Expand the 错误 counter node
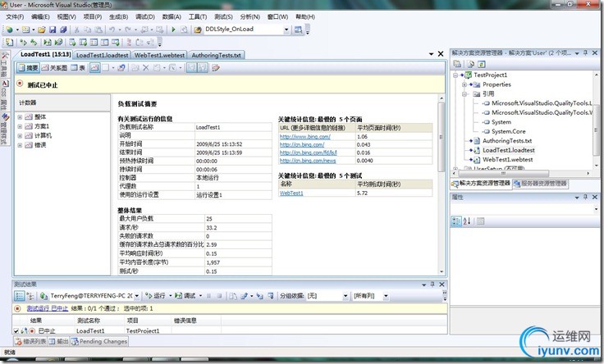The width and height of the screenshot is (604, 364). [20, 145]
